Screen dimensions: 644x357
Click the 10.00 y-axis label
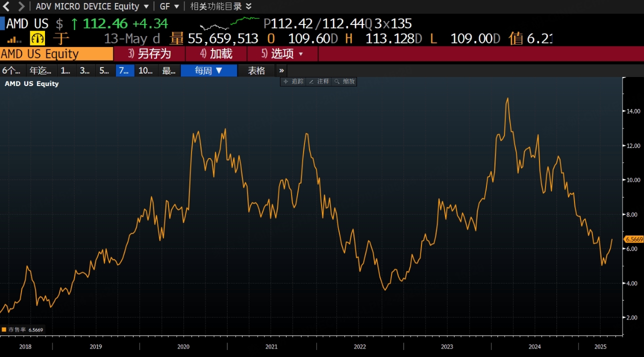click(x=633, y=180)
